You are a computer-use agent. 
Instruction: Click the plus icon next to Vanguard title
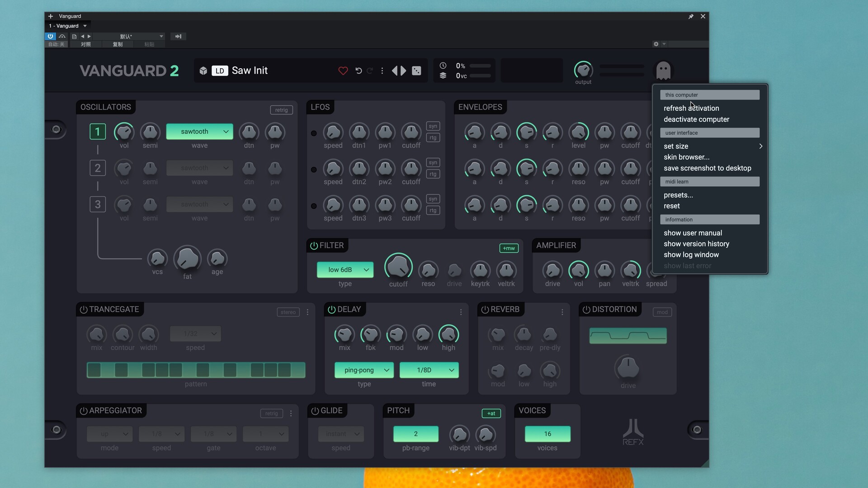pos(51,16)
